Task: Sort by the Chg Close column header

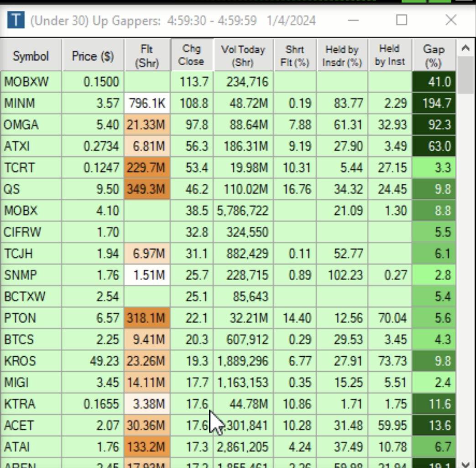Action: [191, 55]
